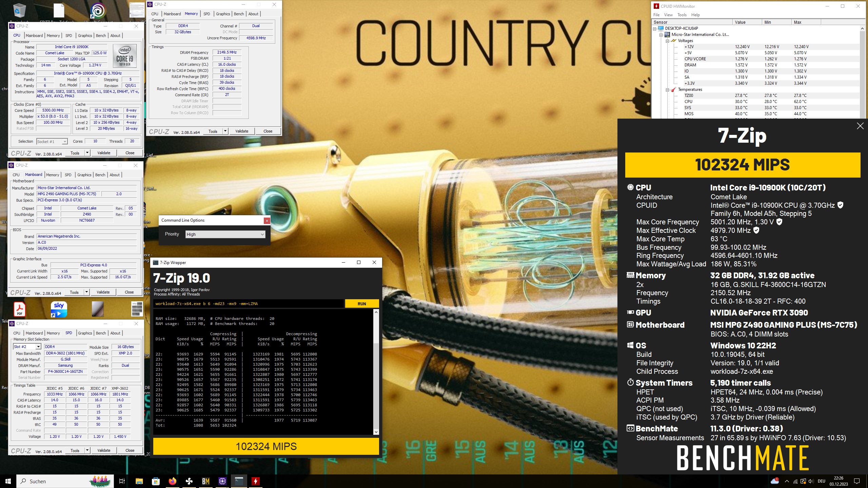Select SPD tab in CPU-Z Memory window
Viewport: 868px width, 488px height.
pyautogui.click(x=206, y=14)
